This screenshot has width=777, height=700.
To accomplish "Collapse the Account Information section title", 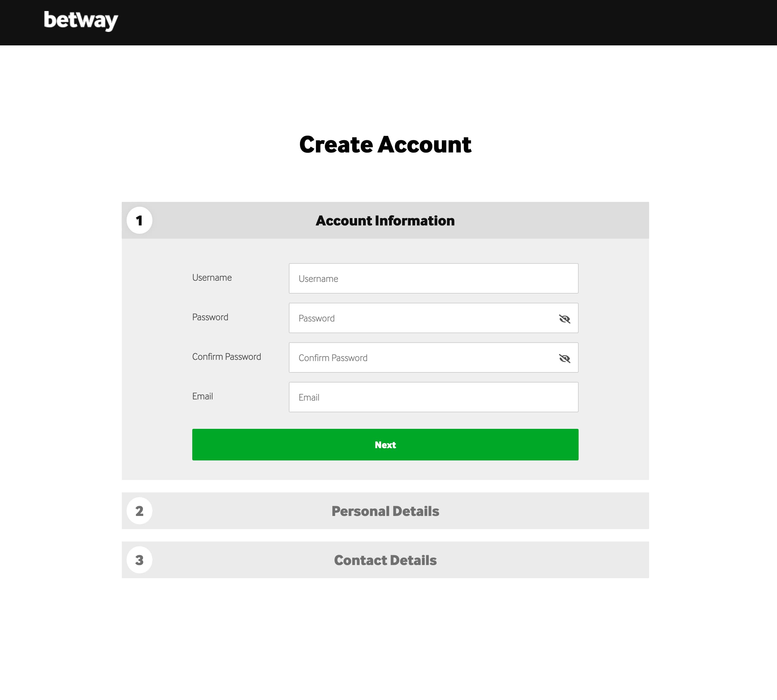I will click(x=385, y=221).
